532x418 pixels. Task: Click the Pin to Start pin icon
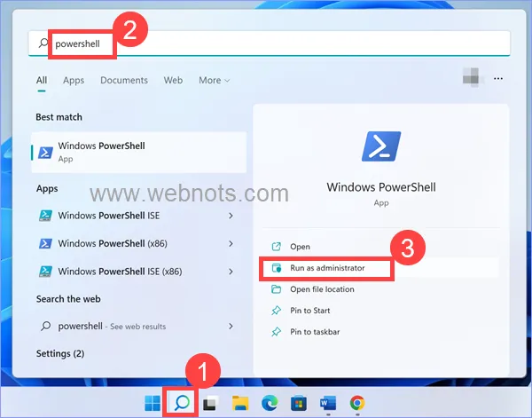point(276,311)
